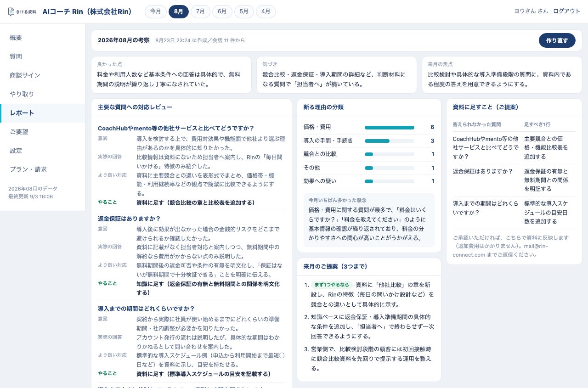
Task: Click the きける資料 logo icon
Action: coord(12,12)
